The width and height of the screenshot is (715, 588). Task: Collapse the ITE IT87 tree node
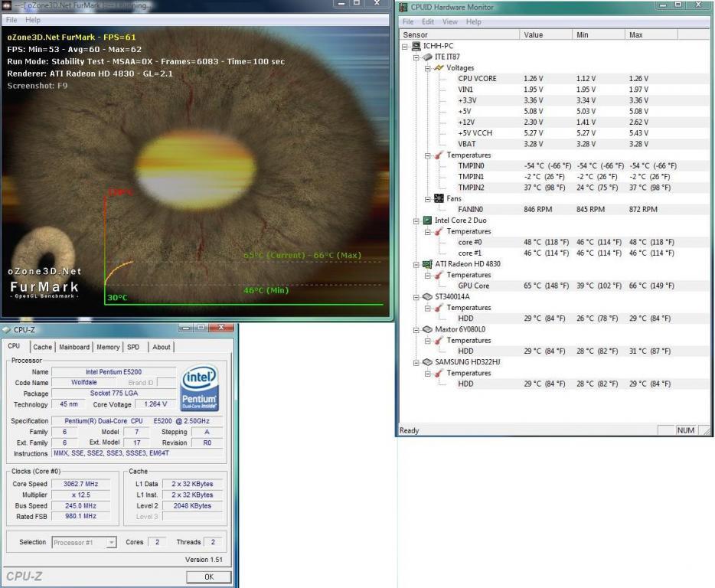point(416,57)
